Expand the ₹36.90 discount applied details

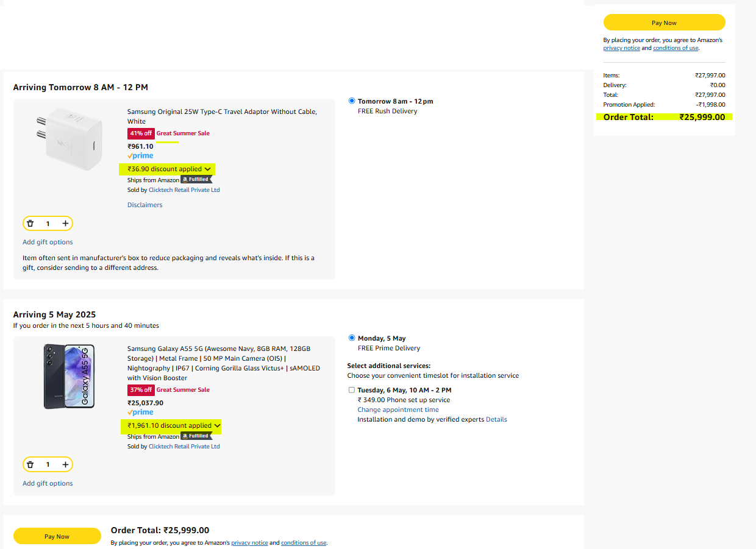(169, 169)
